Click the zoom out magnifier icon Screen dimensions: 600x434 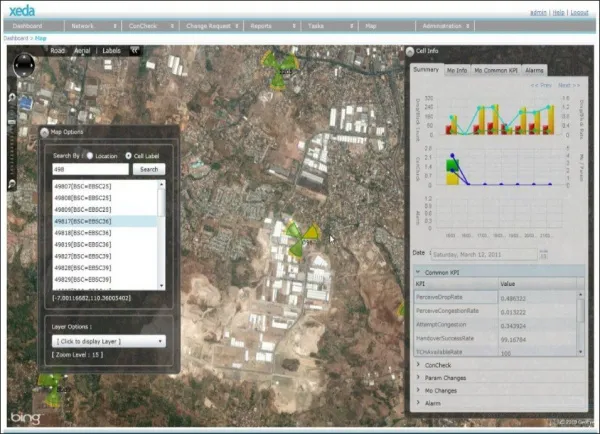[x=12, y=184]
